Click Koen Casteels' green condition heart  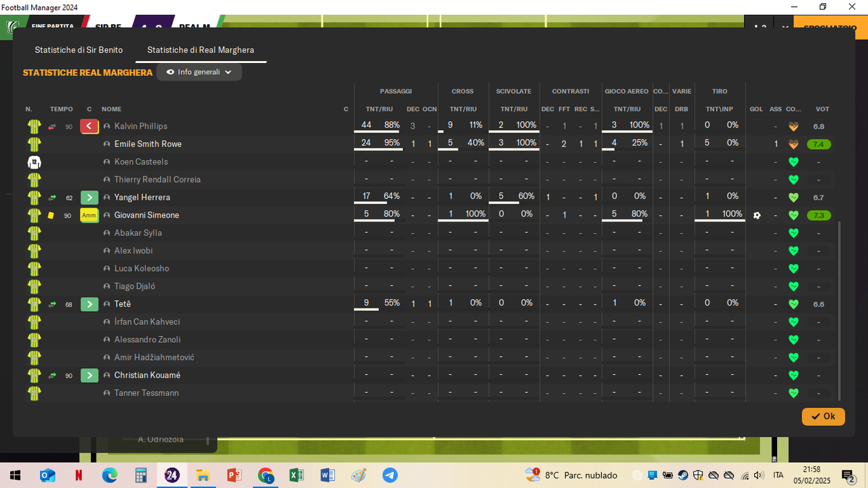[793, 162]
